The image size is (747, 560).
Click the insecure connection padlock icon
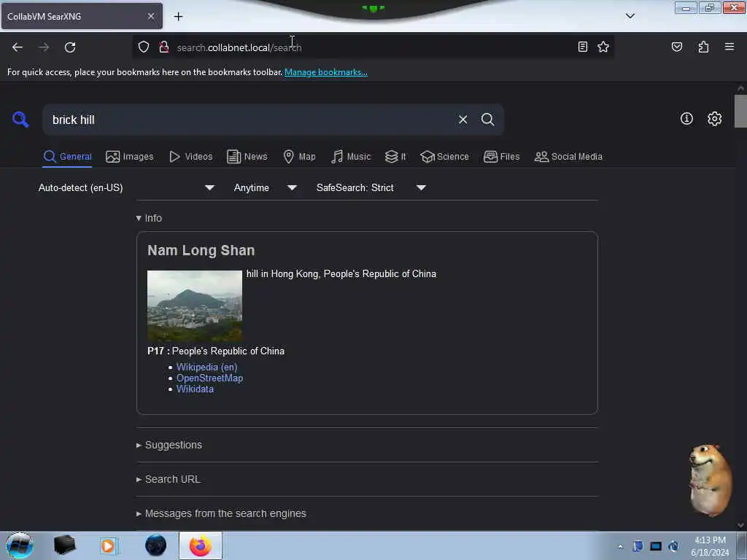point(164,47)
